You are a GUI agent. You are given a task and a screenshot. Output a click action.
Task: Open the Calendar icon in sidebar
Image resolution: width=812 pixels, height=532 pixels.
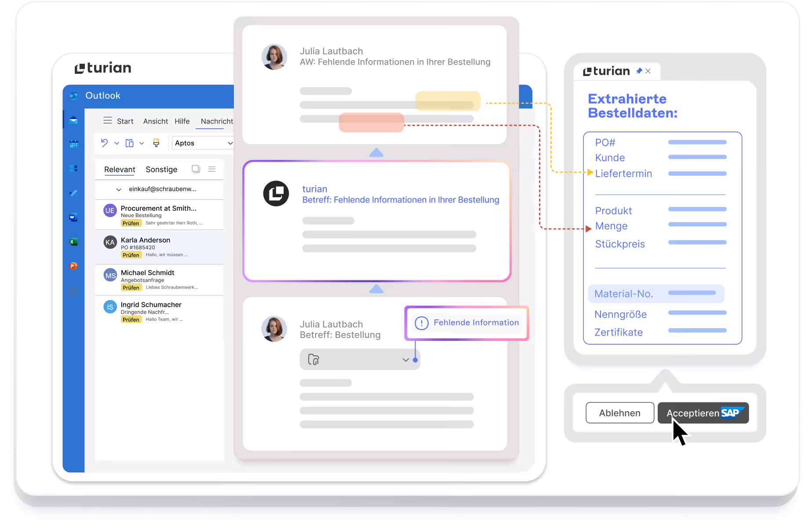[x=73, y=144]
